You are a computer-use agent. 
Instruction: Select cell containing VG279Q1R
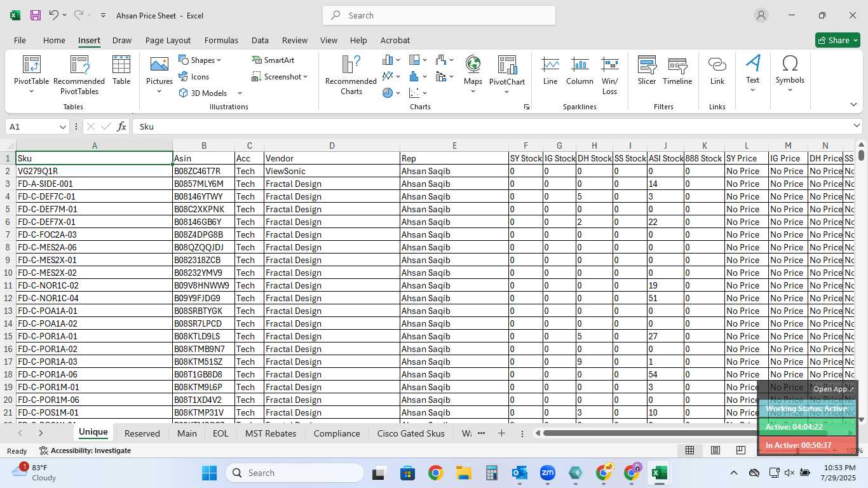tap(94, 171)
